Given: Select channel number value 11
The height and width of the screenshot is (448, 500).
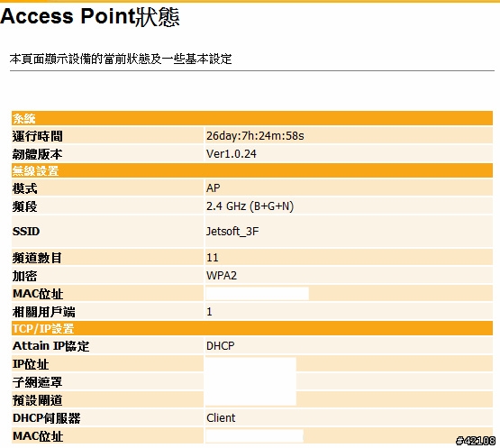Looking at the screenshot, I should pos(213,258).
